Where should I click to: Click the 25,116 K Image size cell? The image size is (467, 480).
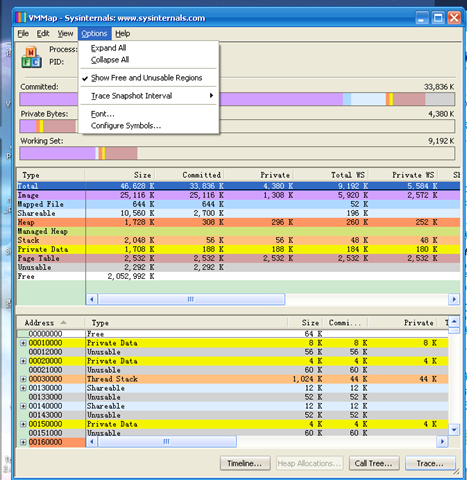137,195
